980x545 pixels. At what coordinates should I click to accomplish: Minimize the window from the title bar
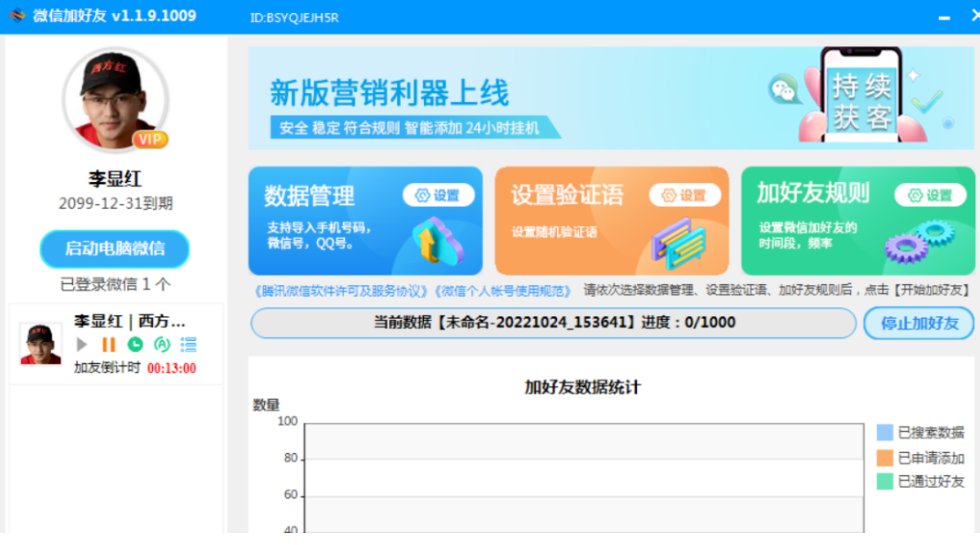click(x=944, y=18)
